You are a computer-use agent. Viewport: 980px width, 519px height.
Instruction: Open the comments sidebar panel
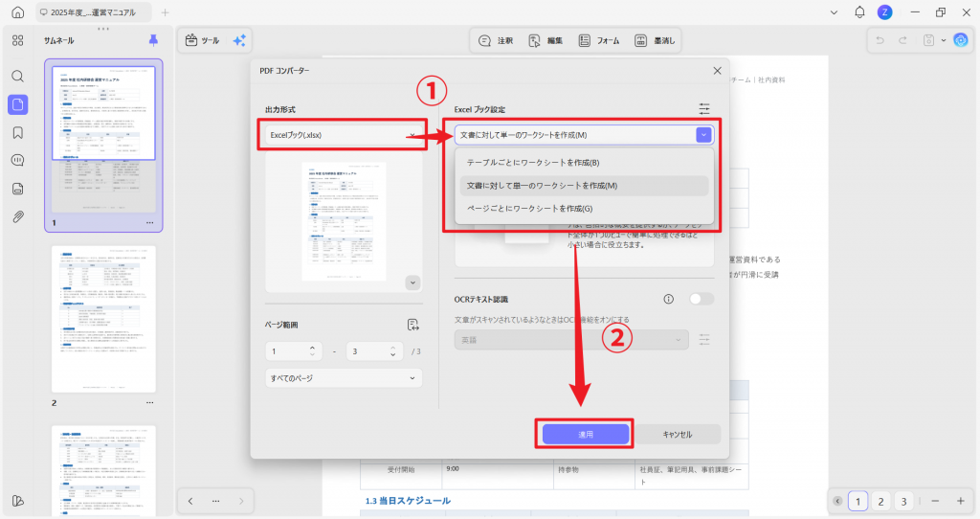[17, 161]
